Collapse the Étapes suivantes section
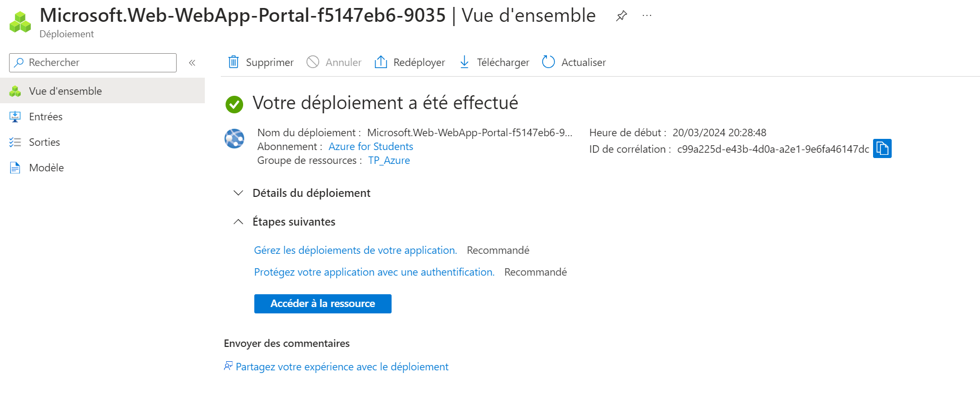Image resolution: width=980 pixels, height=398 pixels. (x=238, y=221)
